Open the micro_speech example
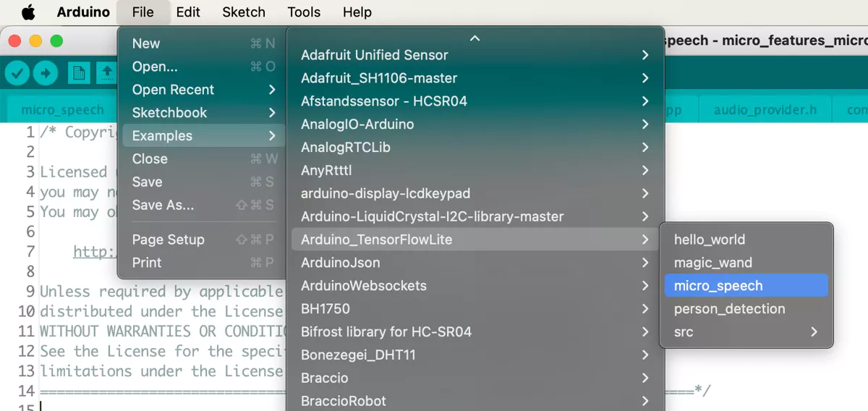 click(746, 286)
